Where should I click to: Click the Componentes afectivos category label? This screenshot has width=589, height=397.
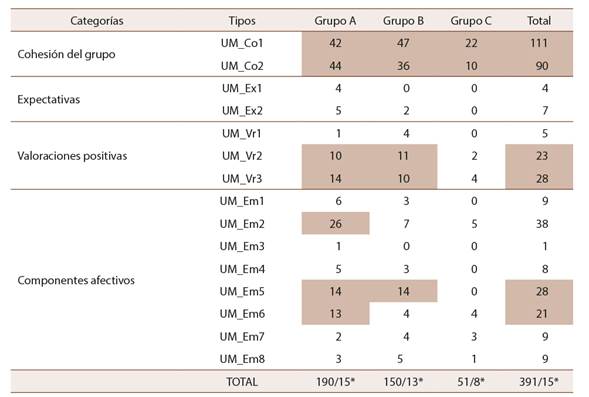pyautogui.click(x=76, y=280)
